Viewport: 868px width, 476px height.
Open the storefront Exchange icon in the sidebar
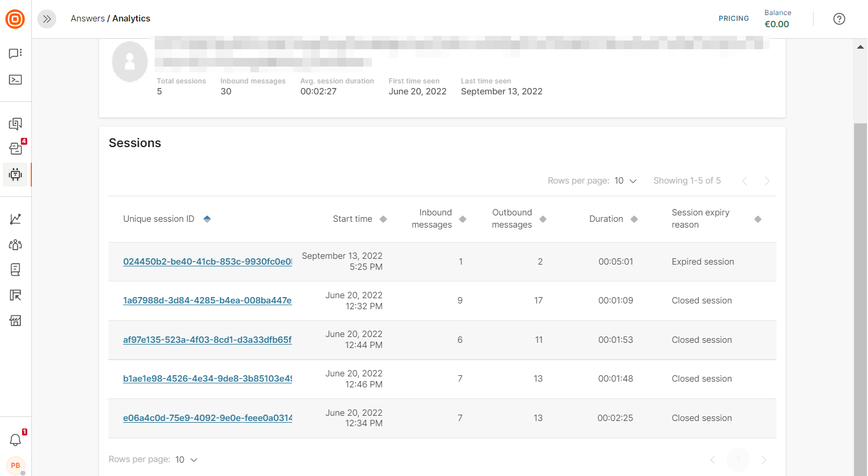click(16, 321)
